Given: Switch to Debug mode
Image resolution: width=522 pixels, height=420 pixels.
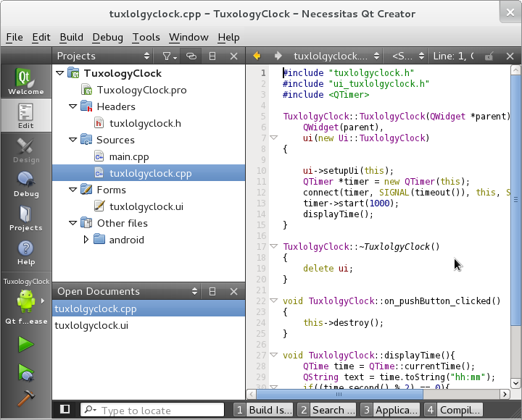Looking at the screenshot, I should coord(26,184).
